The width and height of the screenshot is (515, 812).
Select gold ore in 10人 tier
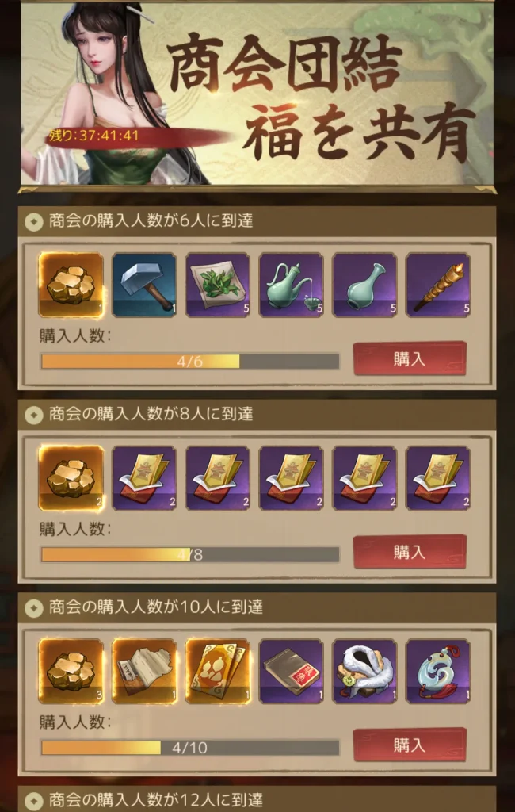71,671
